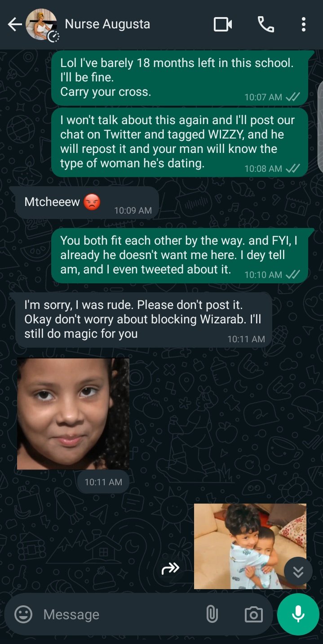
Task: Start a voice call via phone icon
Action: click(265, 24)
